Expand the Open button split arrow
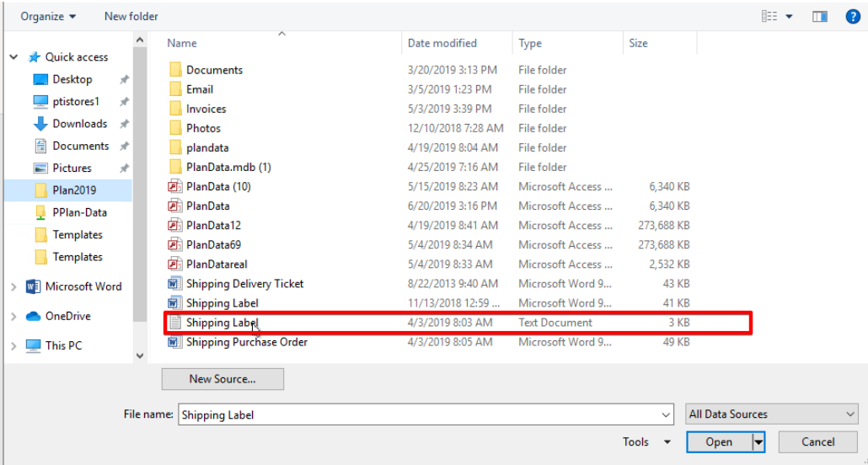The image size is (868, 465). 758,442
